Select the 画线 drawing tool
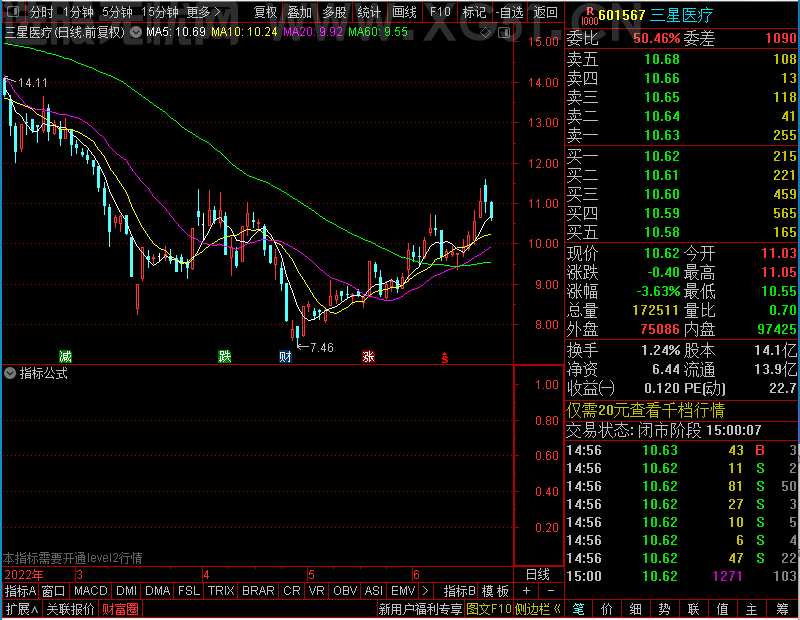 pos(404,12)
